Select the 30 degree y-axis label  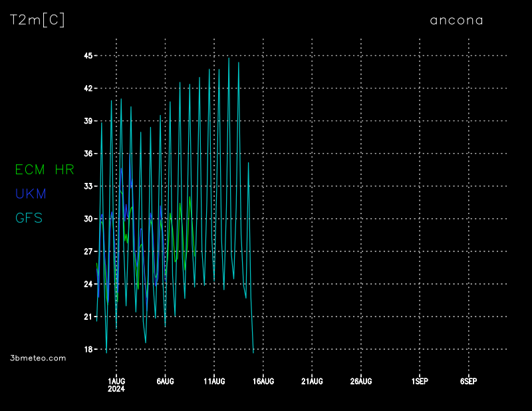87,219
